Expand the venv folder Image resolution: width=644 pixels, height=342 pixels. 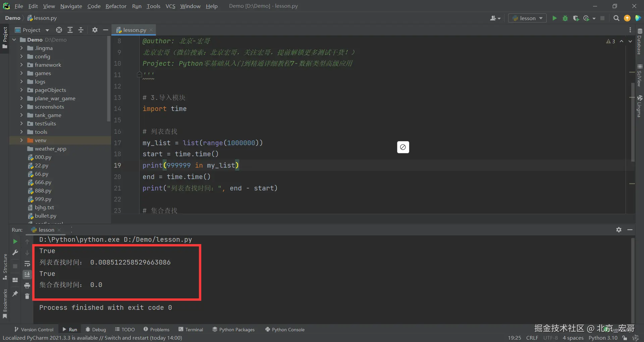click(x=21, y=140)
